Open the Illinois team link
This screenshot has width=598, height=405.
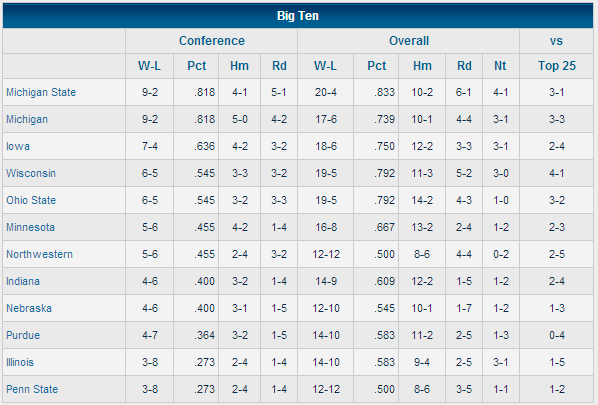[20, 362]
